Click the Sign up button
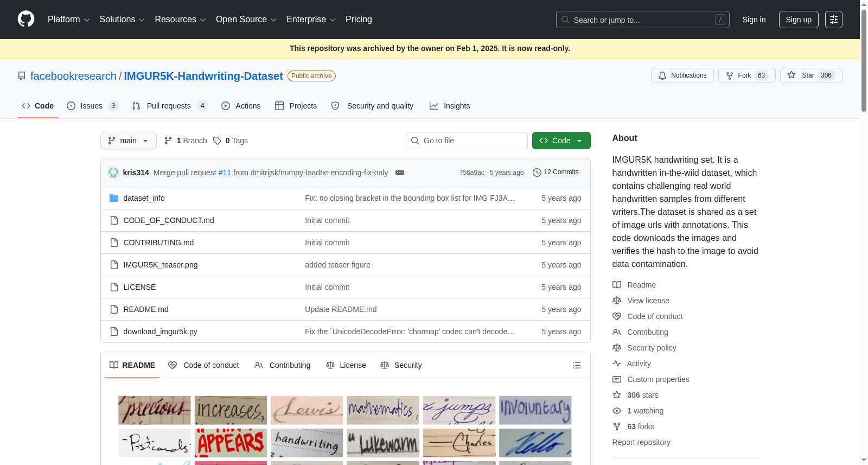Image resolution: width=868 pixels, height=465 pixels. [x=799, y=20]
